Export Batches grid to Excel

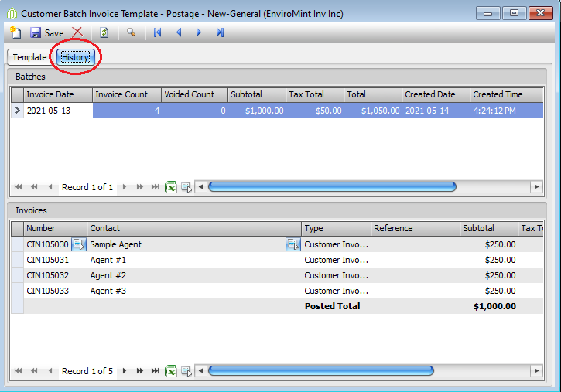(x=171, y=187)
